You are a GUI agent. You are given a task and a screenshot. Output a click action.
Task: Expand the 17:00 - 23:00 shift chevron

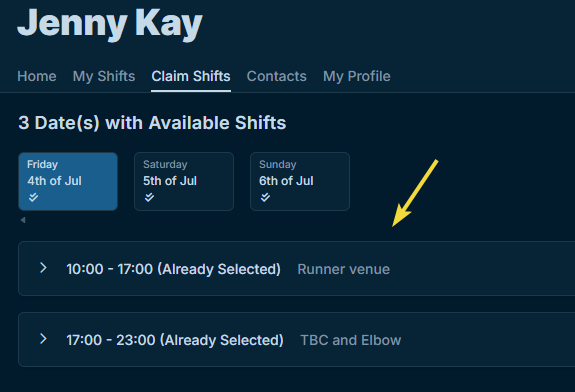(x=43, y=338)
